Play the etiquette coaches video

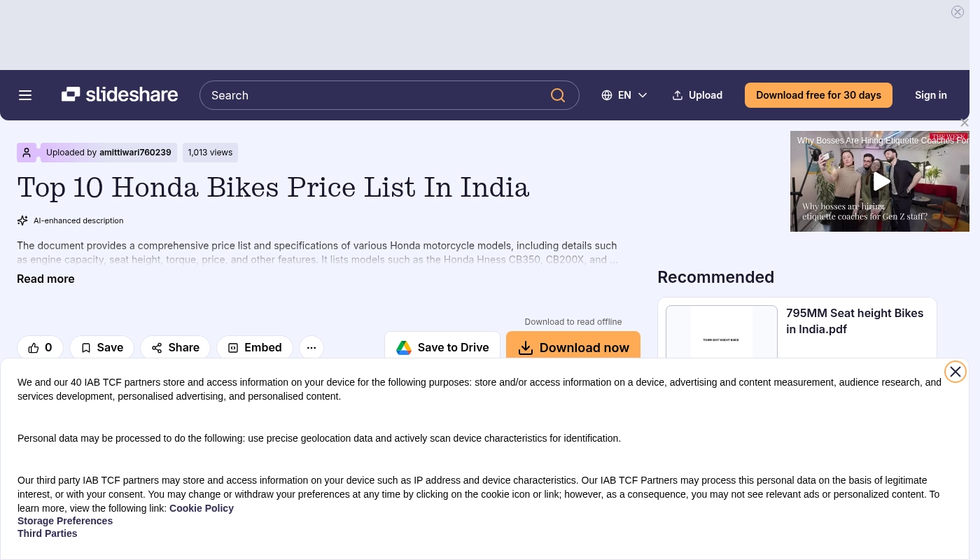point(881,181)
